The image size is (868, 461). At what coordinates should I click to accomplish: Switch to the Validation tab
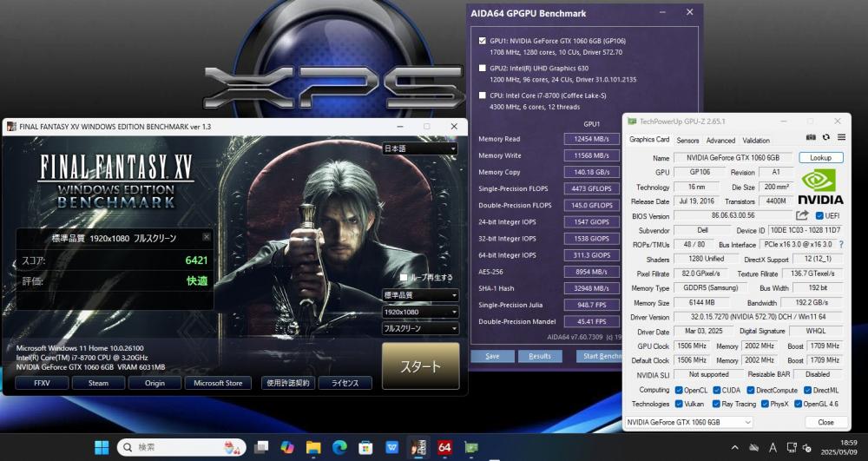(x=756, y=141)
